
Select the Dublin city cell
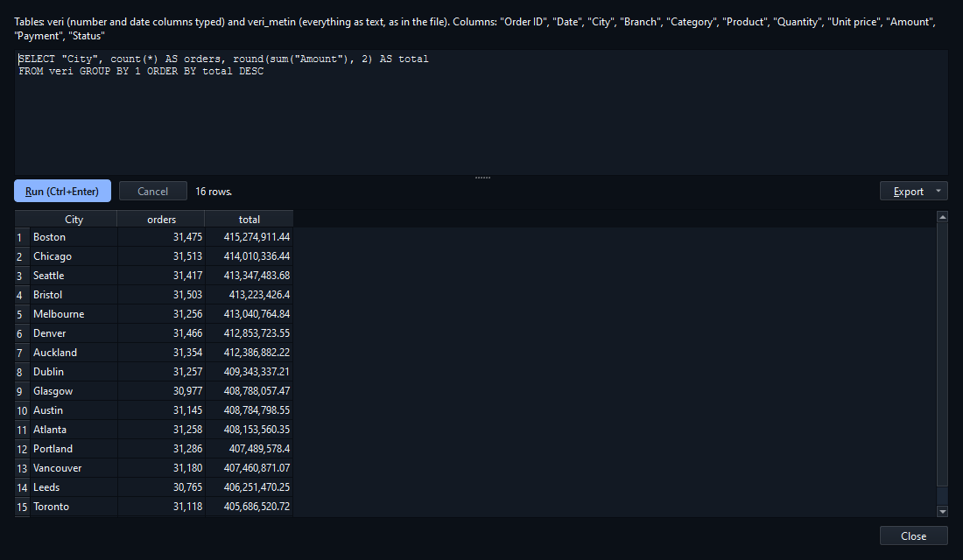[74, 372]
